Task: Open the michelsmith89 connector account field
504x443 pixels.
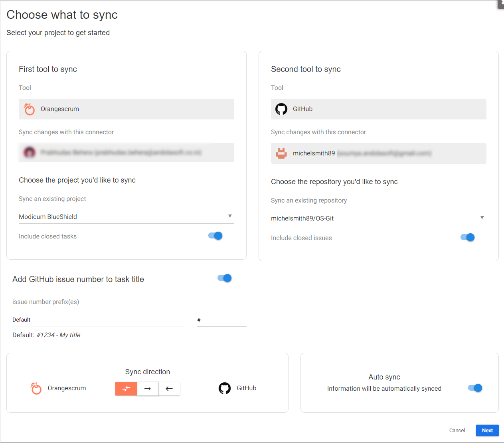Action: tap(379, 153)
